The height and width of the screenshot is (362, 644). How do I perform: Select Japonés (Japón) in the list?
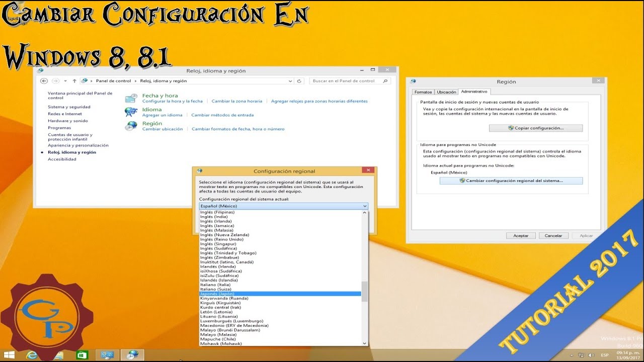click(280, 294)
